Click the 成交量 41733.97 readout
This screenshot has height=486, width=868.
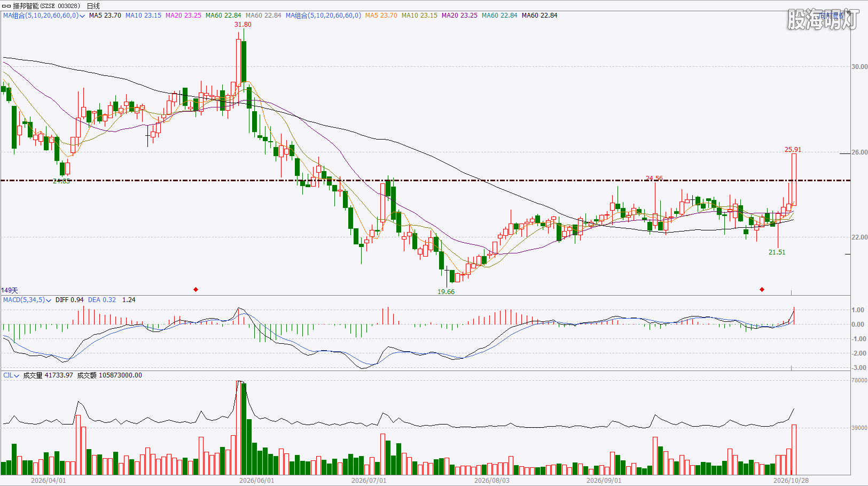(x=48, y=375)
